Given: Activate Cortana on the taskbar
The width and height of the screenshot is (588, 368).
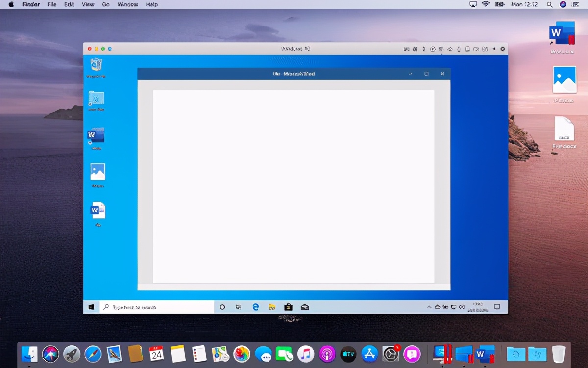Looking at the screenshot, I should click(222, 306).
